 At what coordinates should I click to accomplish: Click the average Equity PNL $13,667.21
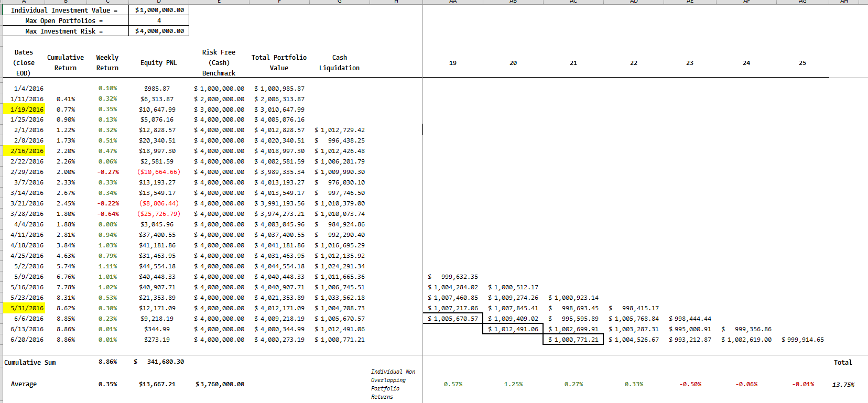click(x=157, y=384)
